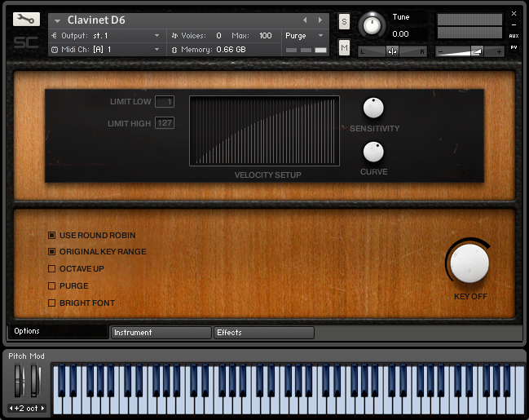Click the Output routing icon
This screenshot has width=529, height=420.
click(54, 35)
